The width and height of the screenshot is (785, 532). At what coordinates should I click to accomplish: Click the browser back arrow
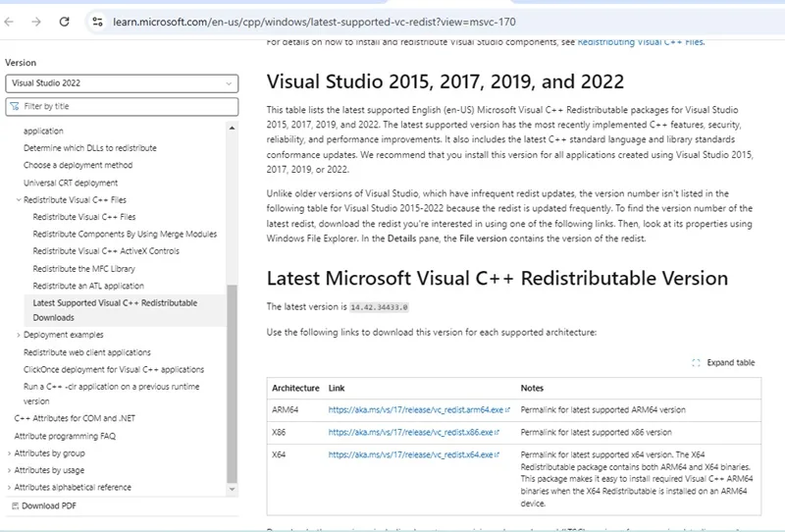9,22
